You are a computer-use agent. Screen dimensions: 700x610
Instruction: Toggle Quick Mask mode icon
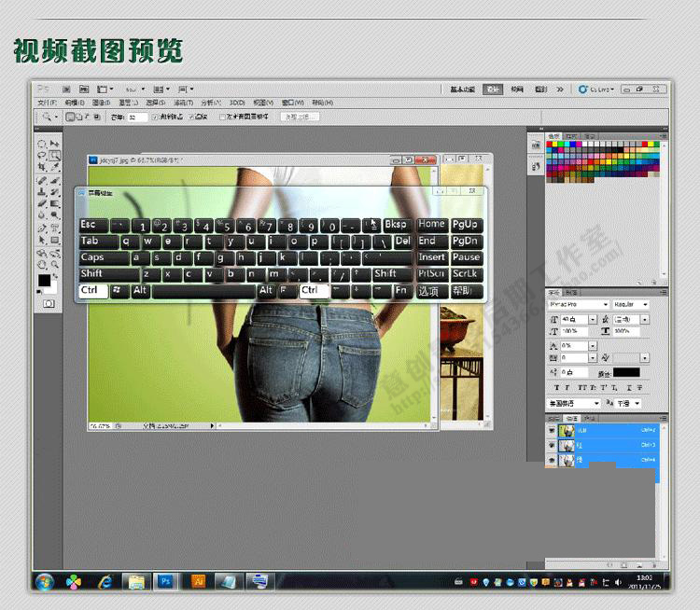(49, 304)
